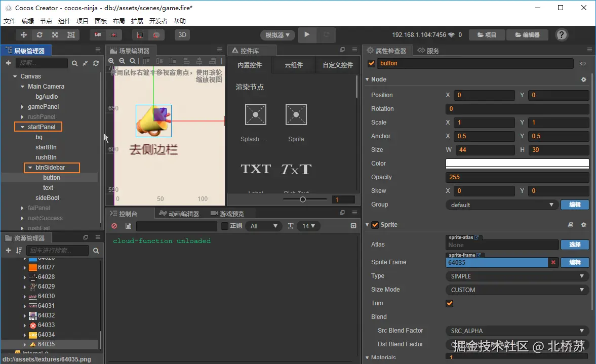
Task: Enable the 正则 regex checkbox
Action: coord(225,226)
